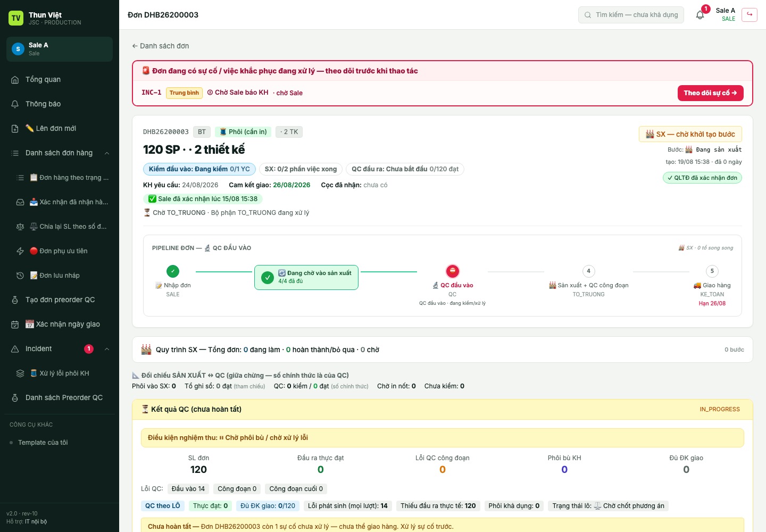Click the IN_PROGRESS status label
The height and width of the screenshot is (532, 766).
tap(720, 410)
